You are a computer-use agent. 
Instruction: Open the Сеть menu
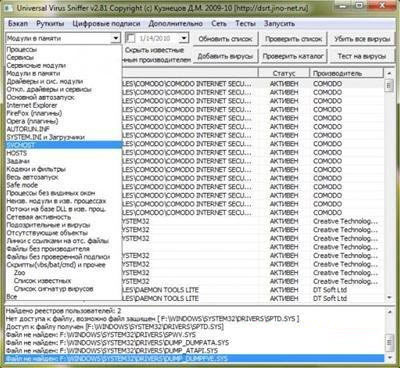(219, 24)
